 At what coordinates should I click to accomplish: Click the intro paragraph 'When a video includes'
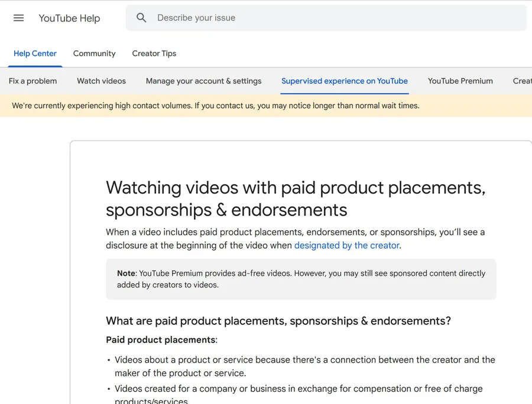tap(295, 239)
